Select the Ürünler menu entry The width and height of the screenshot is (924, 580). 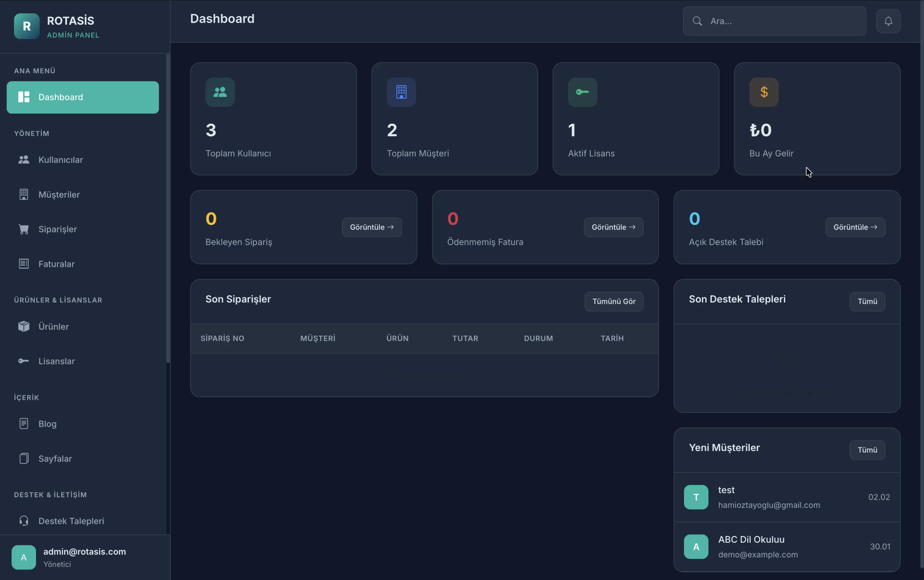[83, 326]
